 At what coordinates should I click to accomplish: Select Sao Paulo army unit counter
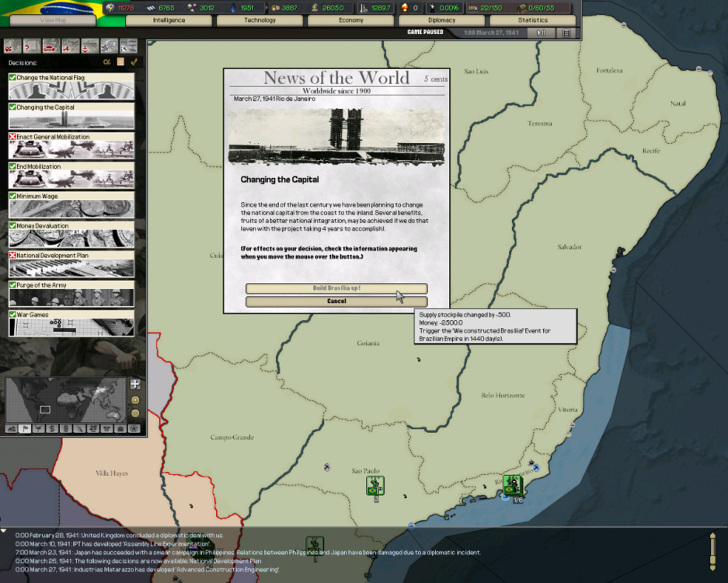pos(374,486)
